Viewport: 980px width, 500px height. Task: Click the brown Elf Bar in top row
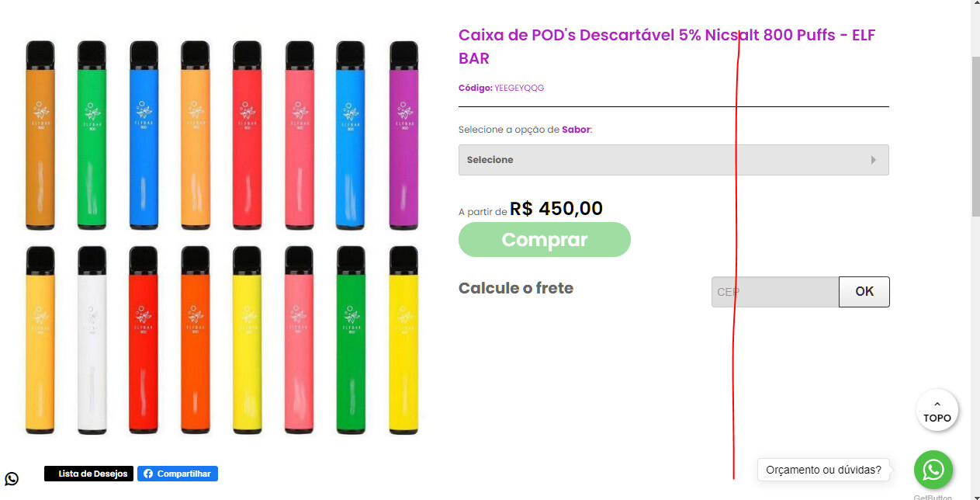coord(40,135)
